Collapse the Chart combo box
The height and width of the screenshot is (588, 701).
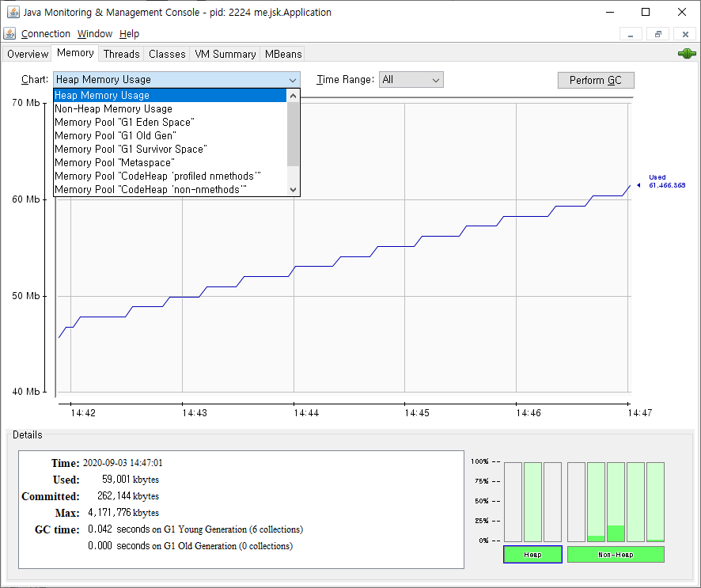click(176, 80)
